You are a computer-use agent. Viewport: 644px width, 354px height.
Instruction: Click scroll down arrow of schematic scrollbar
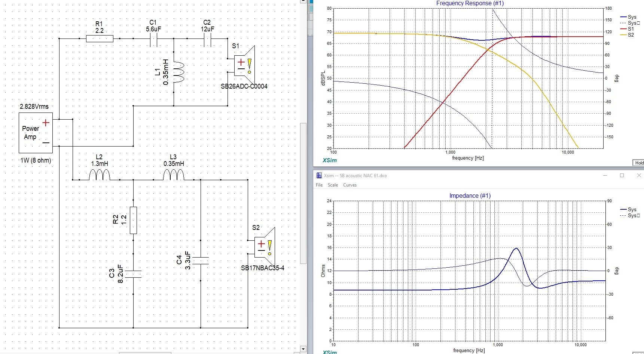(x=303, y=349)
